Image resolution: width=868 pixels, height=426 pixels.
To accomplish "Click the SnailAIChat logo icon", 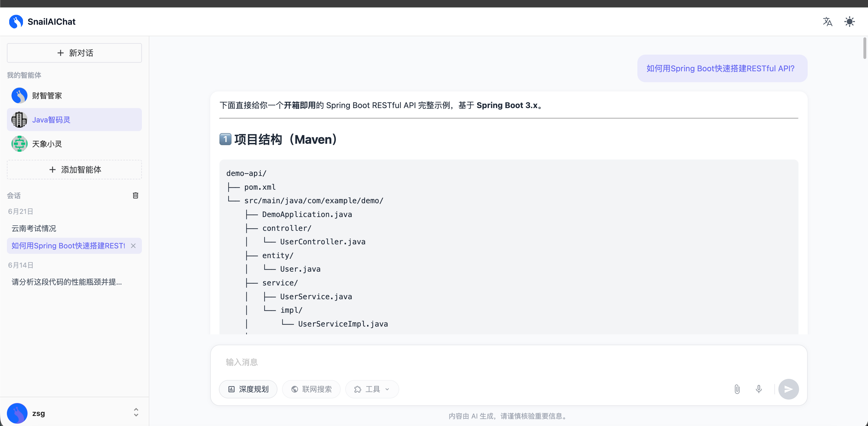I will click(x=16, y=22).
